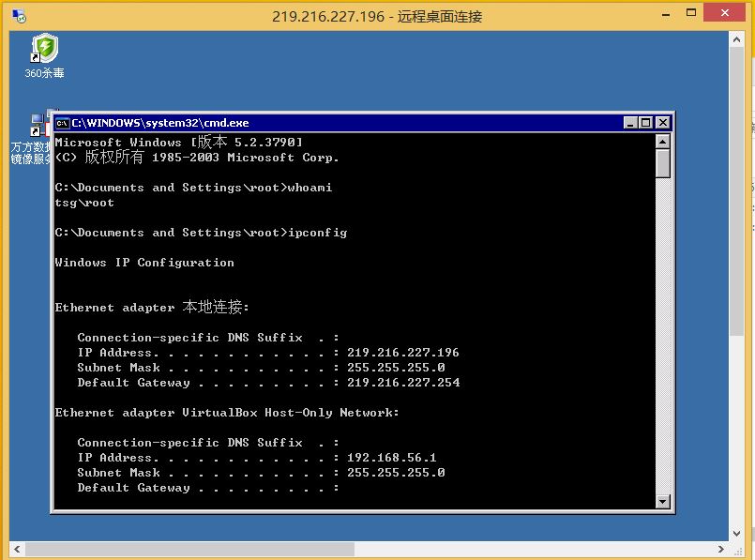Minimize the cmd.exe window

(x=630, y=123)
